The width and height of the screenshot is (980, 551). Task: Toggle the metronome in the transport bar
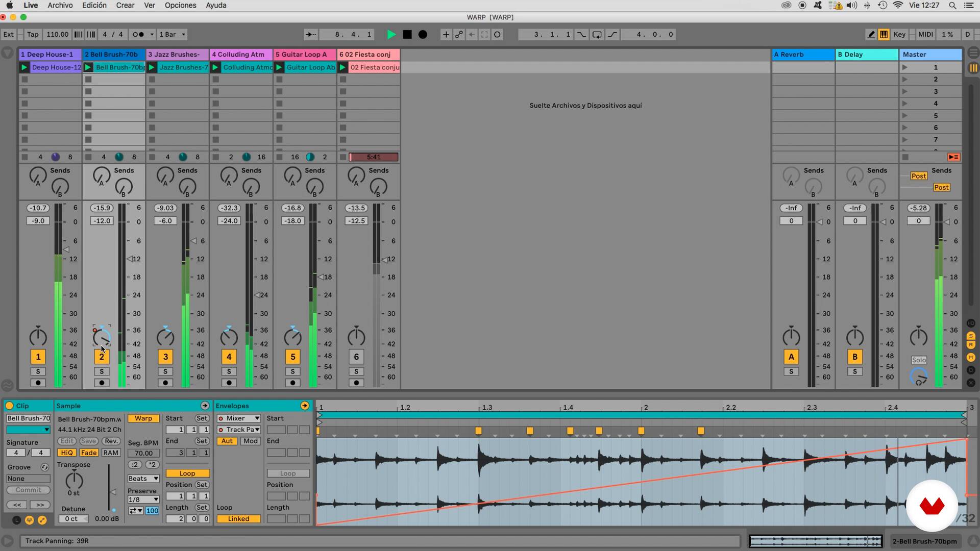[x=138, y=34]
